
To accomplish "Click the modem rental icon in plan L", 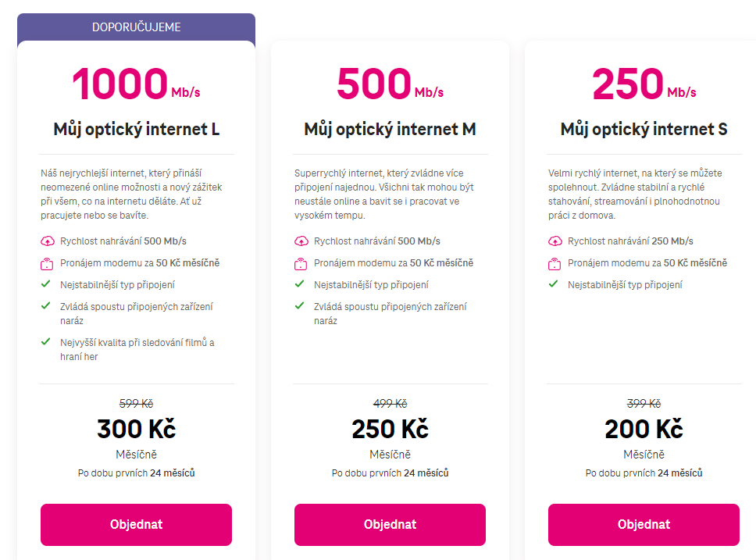I will 47,263.
